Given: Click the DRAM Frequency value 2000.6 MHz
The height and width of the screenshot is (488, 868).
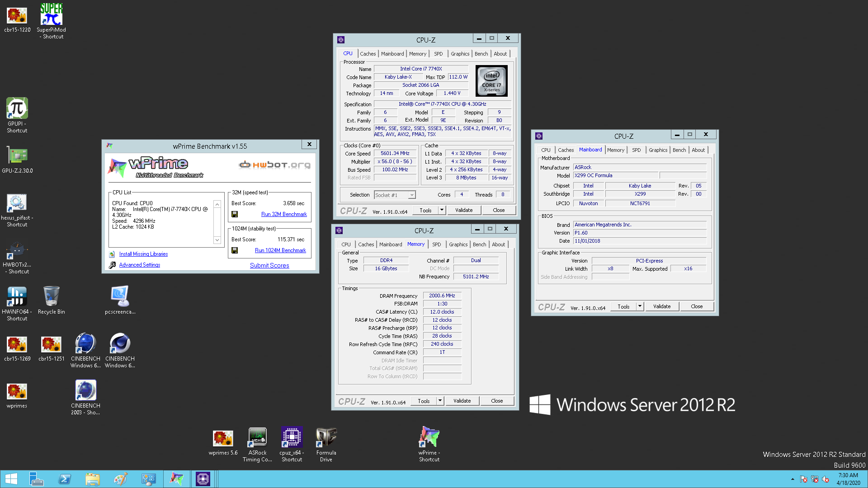Looking at the screenshot, I should (442, 296).
